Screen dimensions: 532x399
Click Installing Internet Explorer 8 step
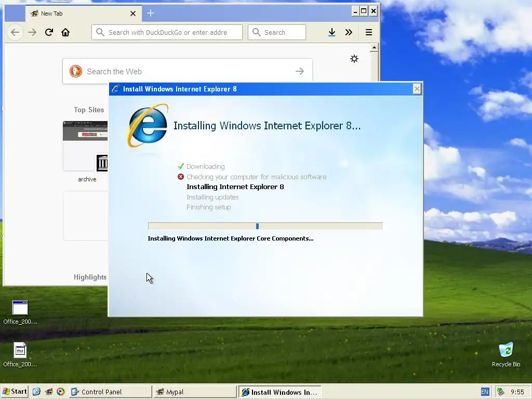235,187
